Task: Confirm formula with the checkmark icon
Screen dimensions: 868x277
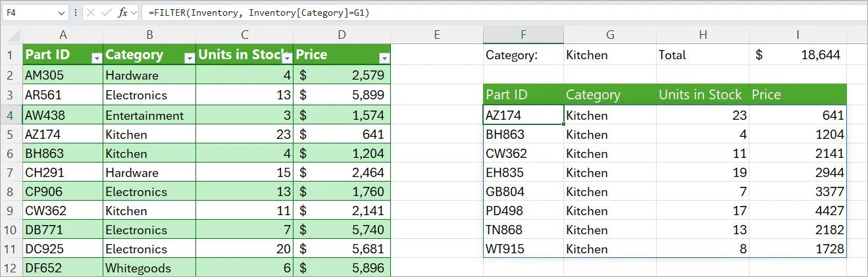Action: [107, 13]
